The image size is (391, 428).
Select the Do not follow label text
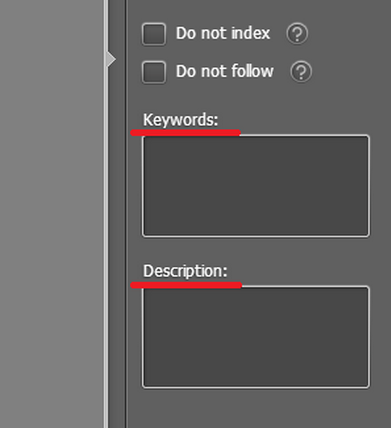pos(225,71)
